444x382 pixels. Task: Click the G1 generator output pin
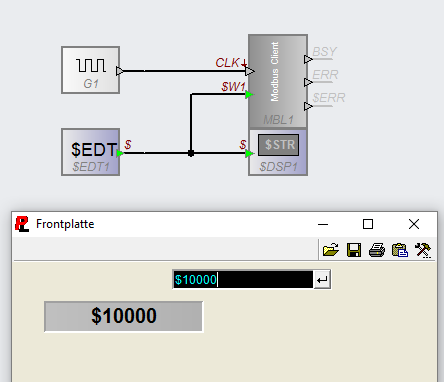click(x=120, y=71)
